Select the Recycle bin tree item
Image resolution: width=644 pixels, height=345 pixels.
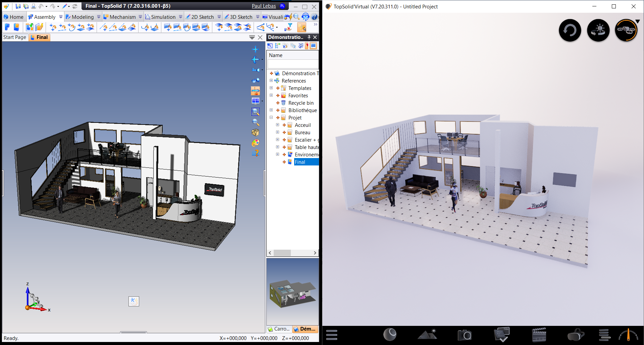click(x=301, y=103)
